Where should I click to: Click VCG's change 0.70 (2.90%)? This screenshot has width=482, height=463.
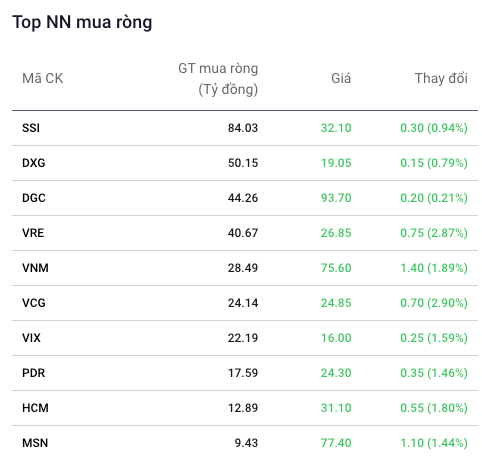point(434,303)
